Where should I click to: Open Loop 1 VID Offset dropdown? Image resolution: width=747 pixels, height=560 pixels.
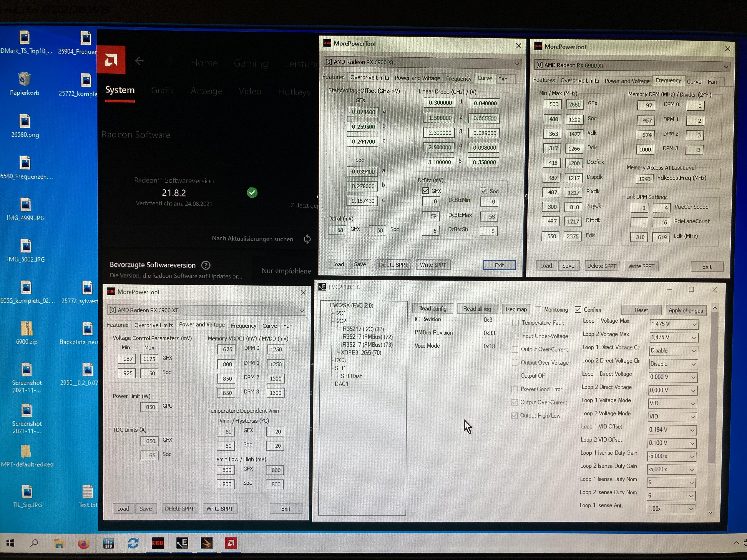(x=672, y=430)
